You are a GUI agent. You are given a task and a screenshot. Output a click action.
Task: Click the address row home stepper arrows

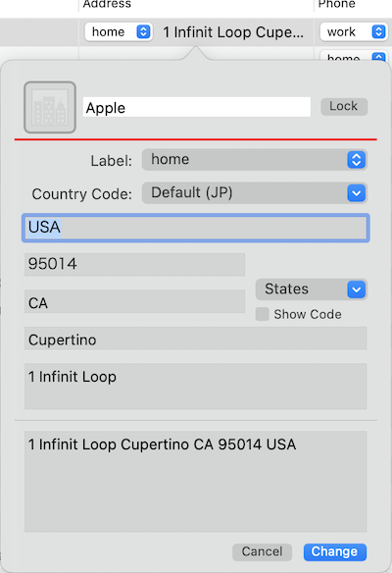(x=143, y=31)
